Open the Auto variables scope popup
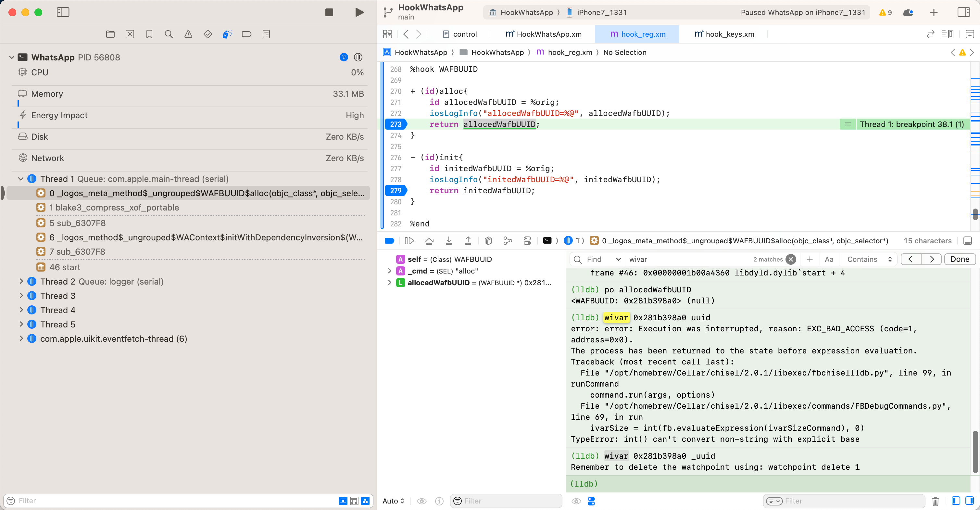 (x=393, y=501)
